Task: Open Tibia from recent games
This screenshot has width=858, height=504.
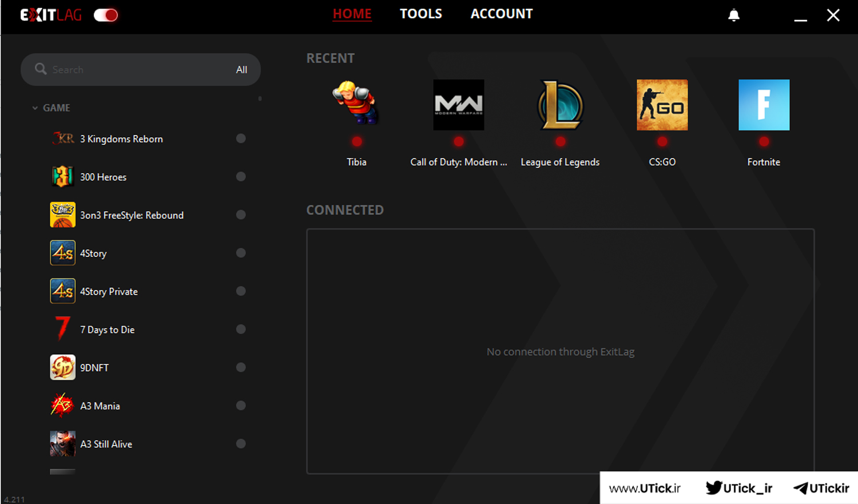Action: tap(356, 104)
